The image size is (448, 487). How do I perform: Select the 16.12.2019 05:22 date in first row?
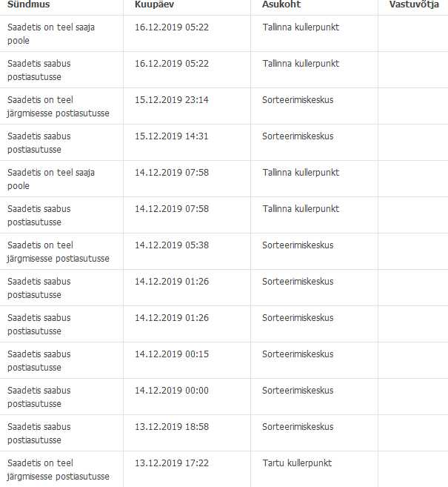(x=172, y=27)
